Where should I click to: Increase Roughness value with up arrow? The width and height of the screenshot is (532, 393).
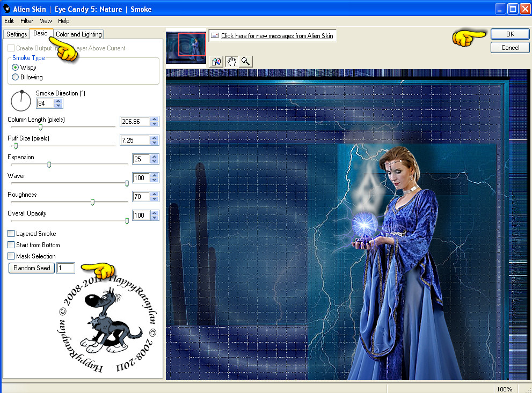coord(155,194)
